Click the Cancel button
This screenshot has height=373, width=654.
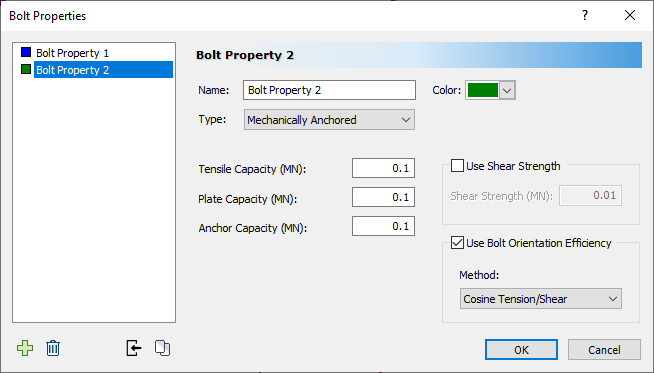pos(604,349)
